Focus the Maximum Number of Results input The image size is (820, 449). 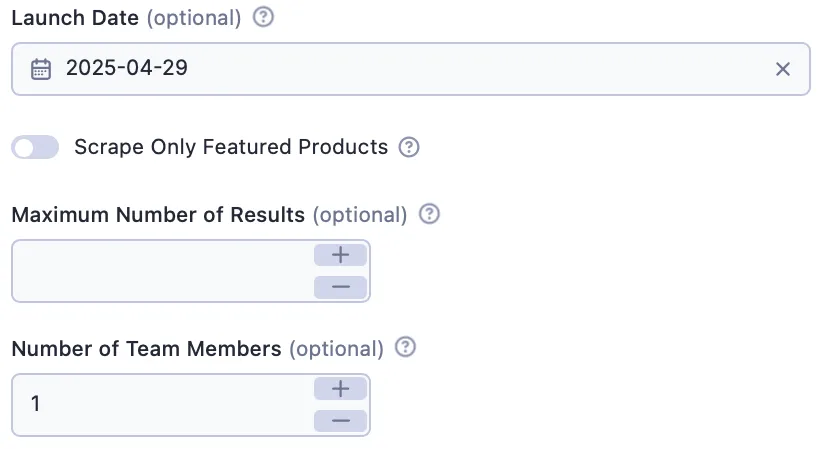click(163, 271)
